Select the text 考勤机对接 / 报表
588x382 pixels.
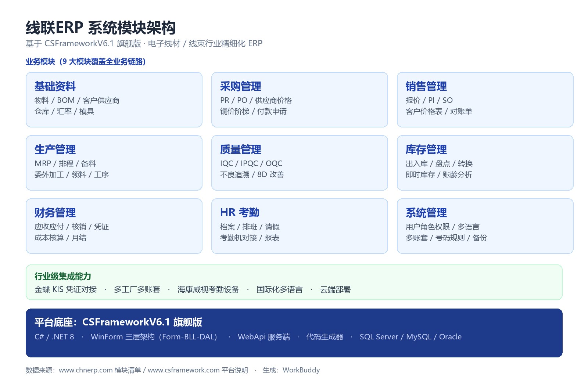click(250, 238)
